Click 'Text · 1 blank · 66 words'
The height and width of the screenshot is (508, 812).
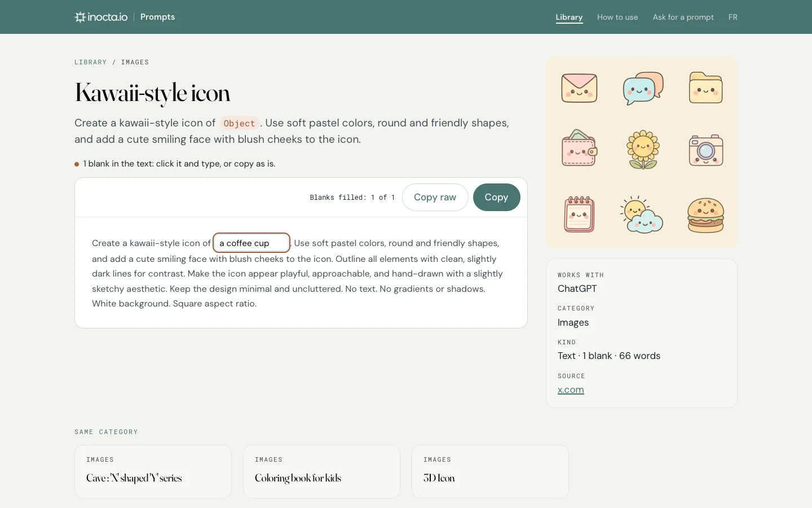point(609,356)
